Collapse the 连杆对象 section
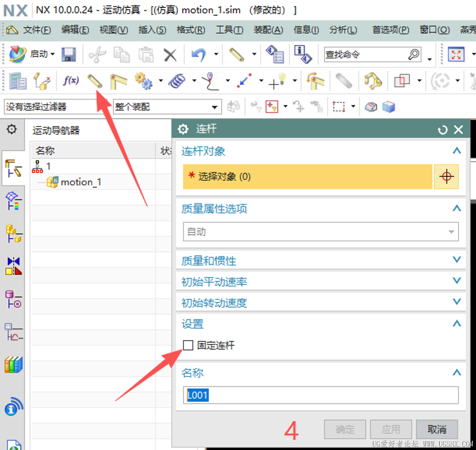 click(x=457, y=151)
